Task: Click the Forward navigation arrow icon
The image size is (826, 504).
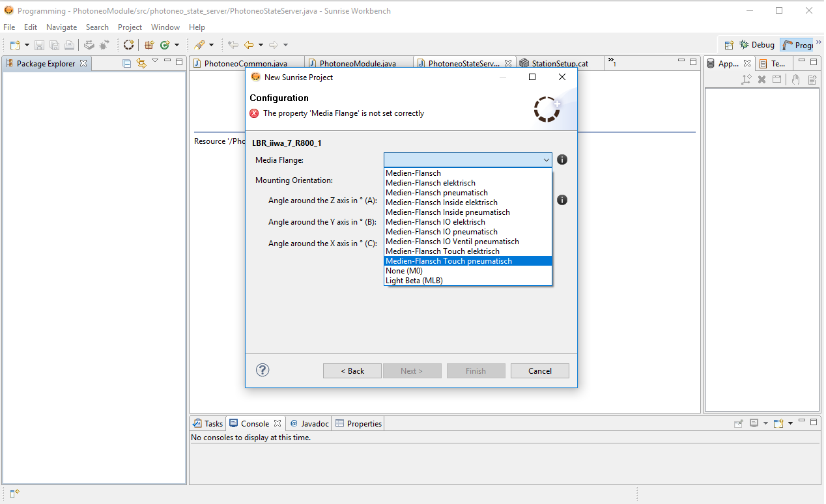Action: click(x=274, y=45)
